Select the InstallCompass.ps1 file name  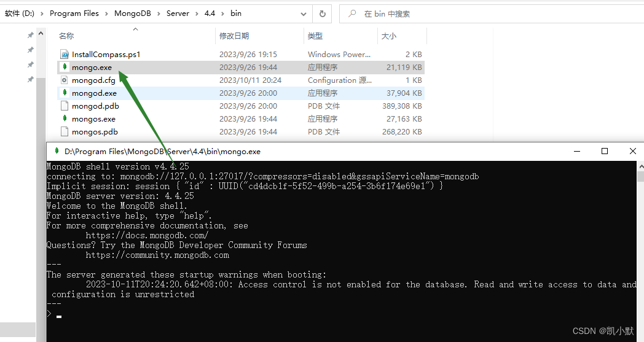(106, 54)
